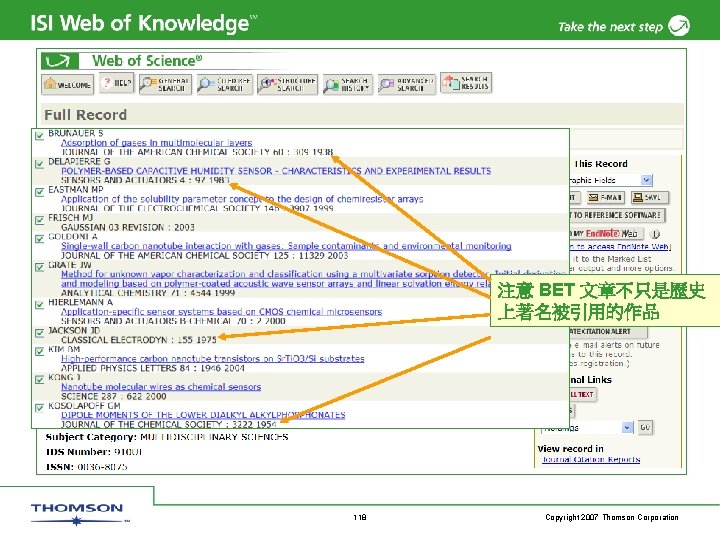The image size is (720, 540).
Task: Open Journal Citation Reports link
Action: point(591,459)
